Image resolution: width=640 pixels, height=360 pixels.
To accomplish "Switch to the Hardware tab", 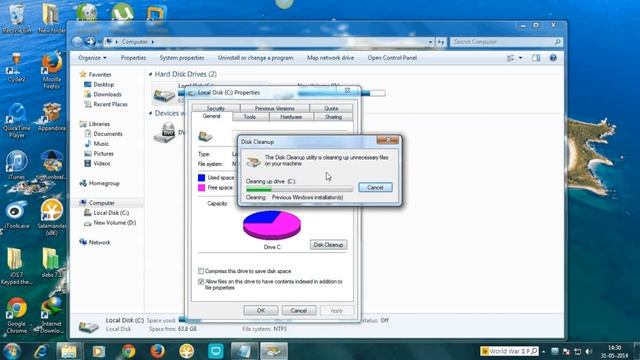I will [291, 117].
